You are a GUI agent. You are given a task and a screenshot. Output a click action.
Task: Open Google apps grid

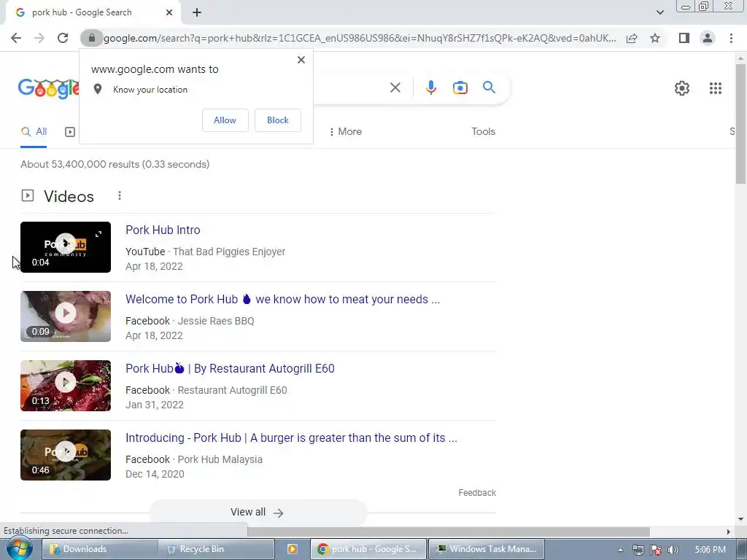coord(715,88)
